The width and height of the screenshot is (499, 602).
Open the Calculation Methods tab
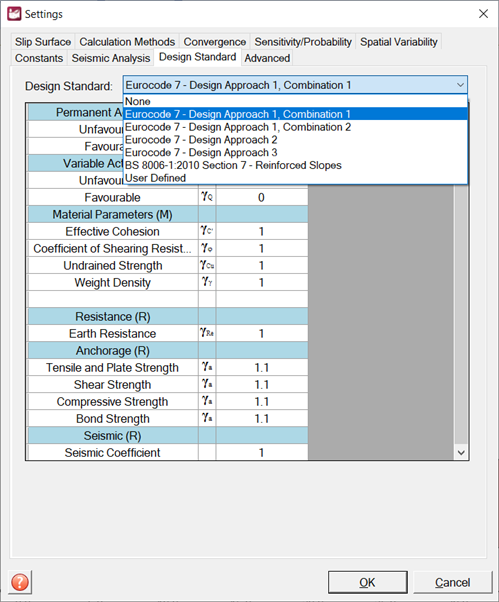click(x=127, y=41)
